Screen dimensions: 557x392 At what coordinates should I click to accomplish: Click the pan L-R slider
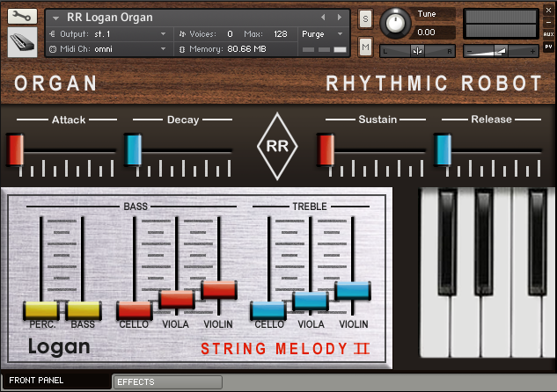coord(417,51)
